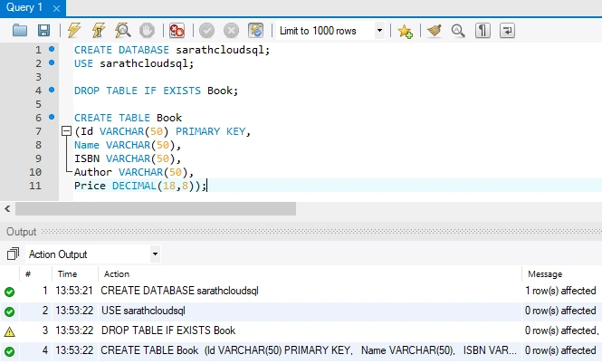Click the Message column header
Image resolution: width=602 pixels, height=364 pixels.
[x=545, y=274]
